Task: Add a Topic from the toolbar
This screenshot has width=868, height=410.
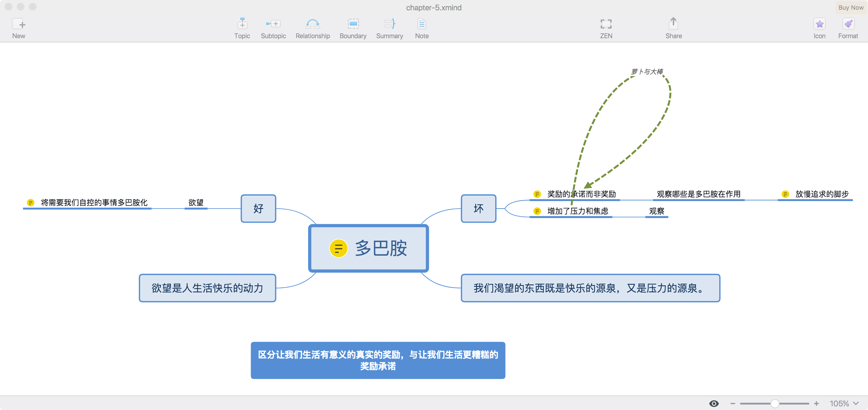Action: (x=242, y=24)
